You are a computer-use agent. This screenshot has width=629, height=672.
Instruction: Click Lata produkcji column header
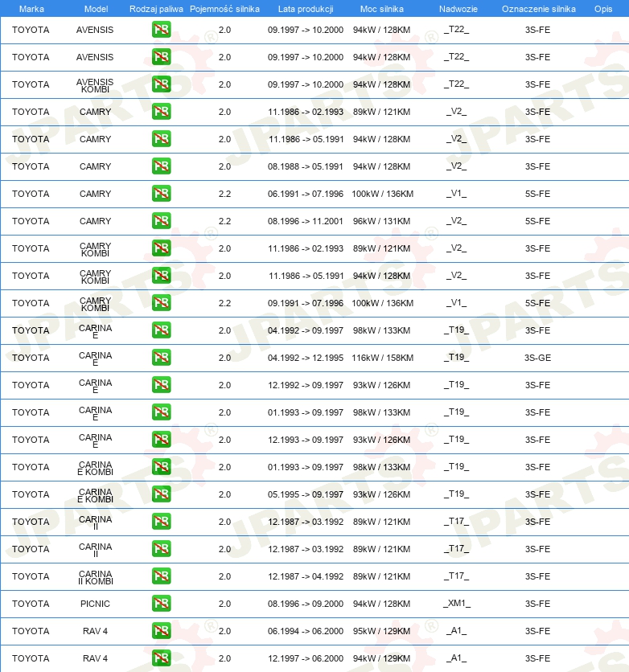[306, 9]
